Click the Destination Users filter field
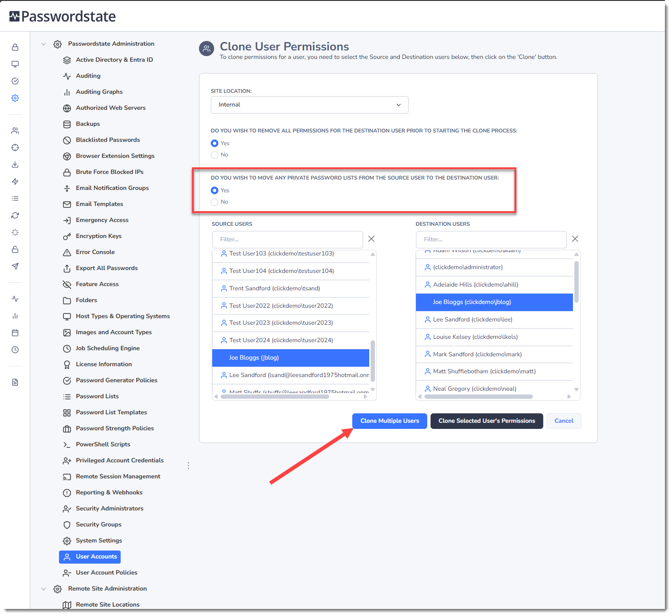672x616 pixels. click(x=491, y=239)
